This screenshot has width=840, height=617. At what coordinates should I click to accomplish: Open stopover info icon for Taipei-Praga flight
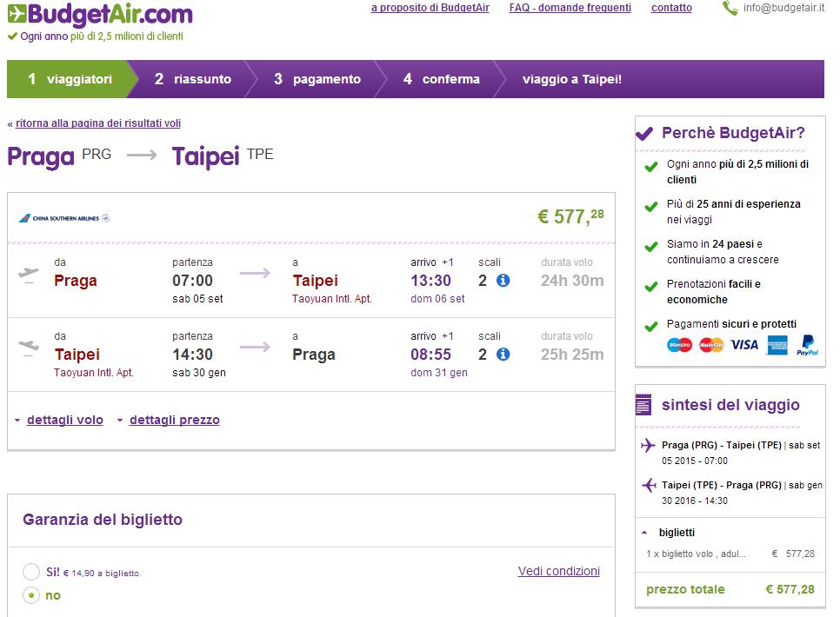503,354
